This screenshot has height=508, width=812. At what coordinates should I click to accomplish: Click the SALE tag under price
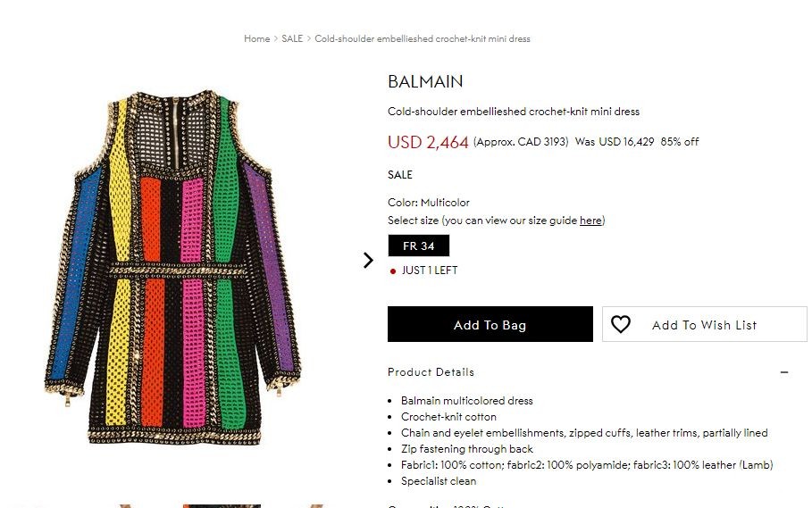[400, 175]
